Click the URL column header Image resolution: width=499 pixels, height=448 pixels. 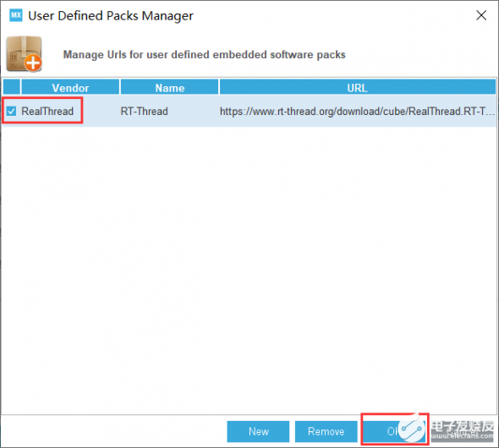point(358,87)
